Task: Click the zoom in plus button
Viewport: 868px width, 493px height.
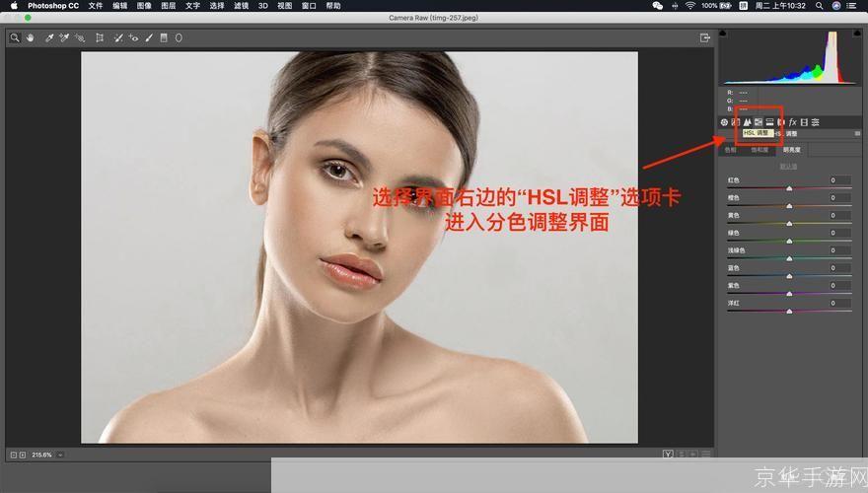Action: click(23, 455)
